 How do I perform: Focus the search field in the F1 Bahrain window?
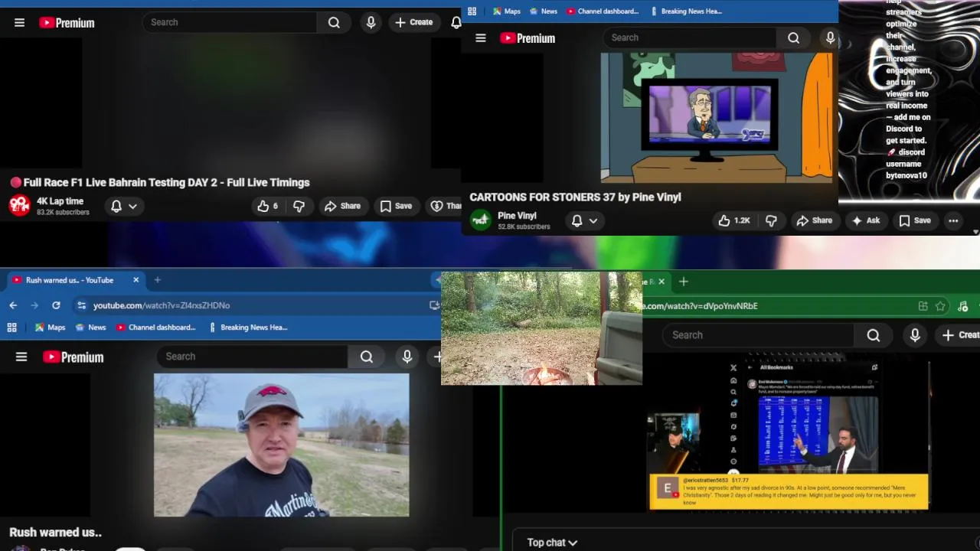(x=230, y=22)
